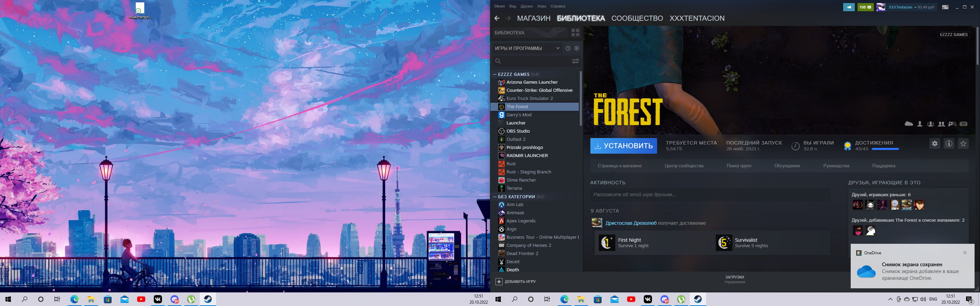Switch input language ENG indicator

click(x=933, y=299)
